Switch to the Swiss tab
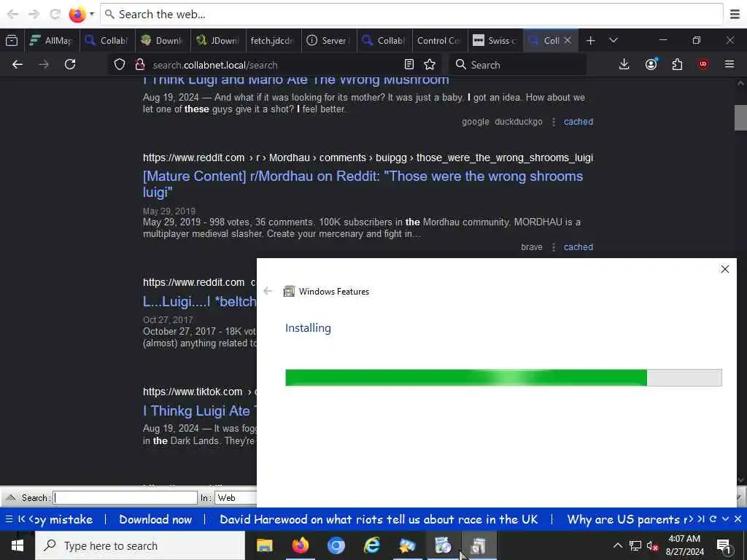 [x=495, y=41]
